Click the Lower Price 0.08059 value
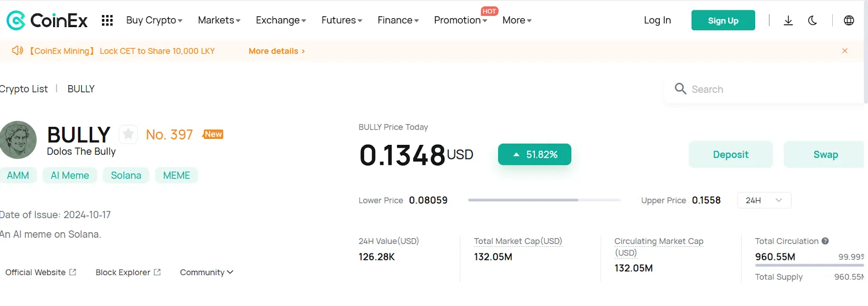Screen dimensions: 868x306 428,200
